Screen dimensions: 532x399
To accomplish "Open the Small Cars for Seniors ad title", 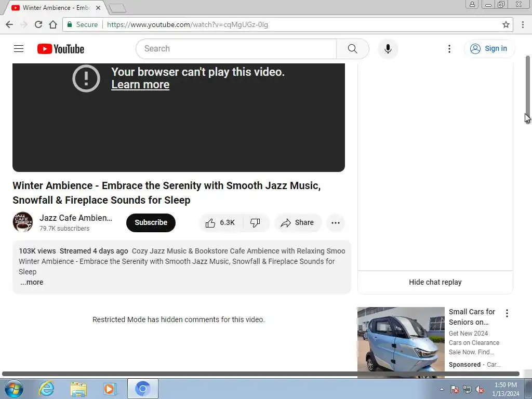I will tap(472, 317).
